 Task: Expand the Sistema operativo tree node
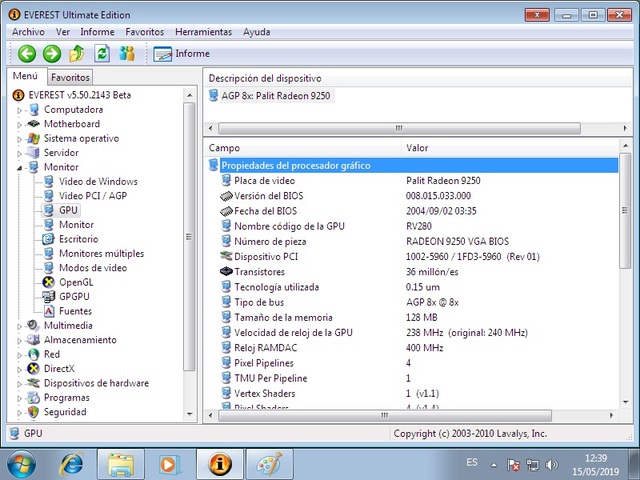(19, 139)
